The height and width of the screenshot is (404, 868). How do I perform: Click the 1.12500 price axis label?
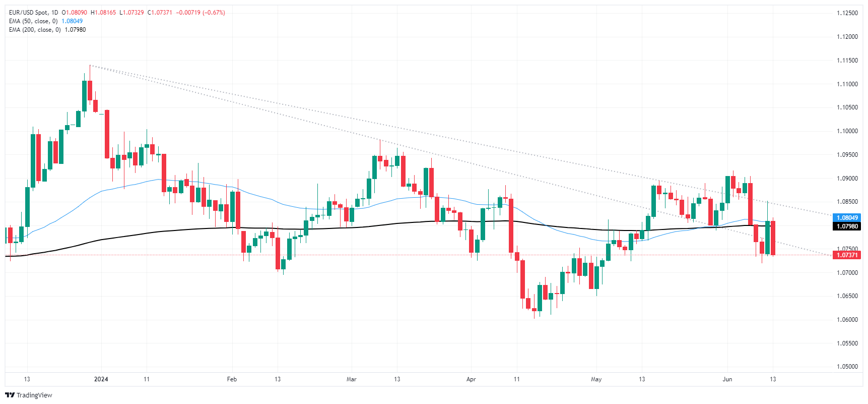(x=847, y=13)
